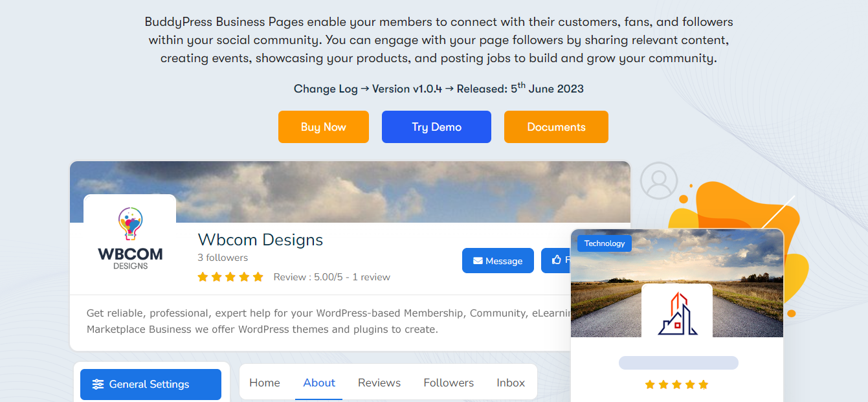Open the Try Demo button
868x402 pixels.
436,127
